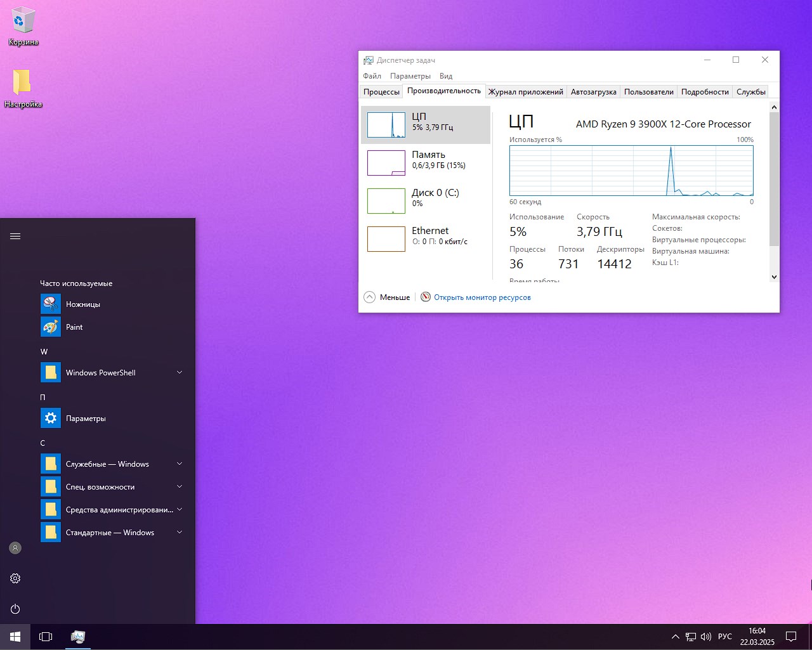The height and width of the screenshot is (650, 812).
Task: Collapse Task Manager with Меньше arrow
Action: [x=370, y=297]
